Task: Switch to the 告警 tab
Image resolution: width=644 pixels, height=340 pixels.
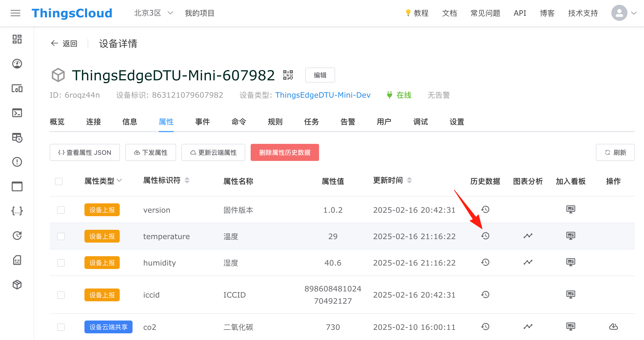Action: click(348, 122)
